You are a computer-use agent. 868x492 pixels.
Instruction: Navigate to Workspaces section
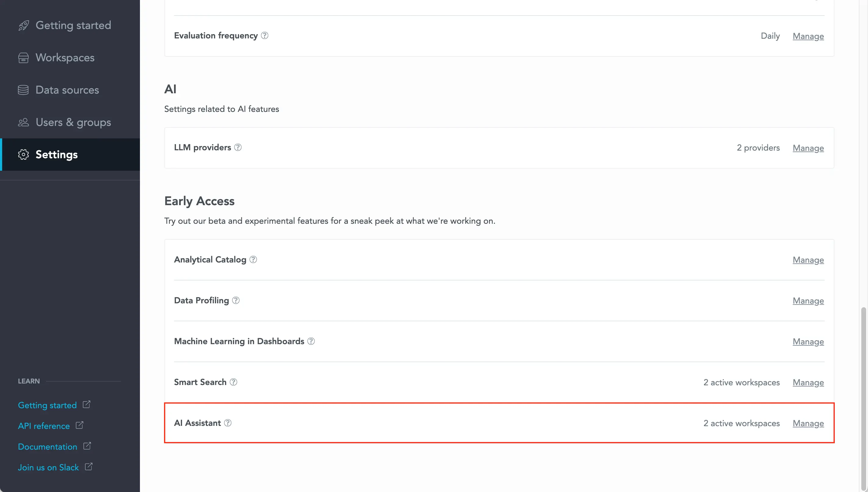tap(65, 57)
